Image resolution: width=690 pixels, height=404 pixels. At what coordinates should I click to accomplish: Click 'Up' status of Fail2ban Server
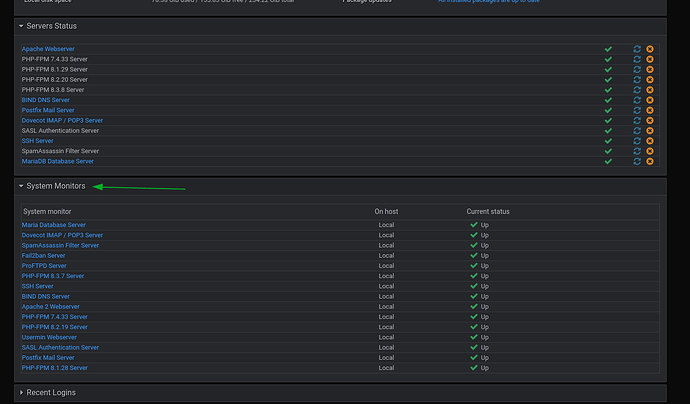(x=484, y=255)
